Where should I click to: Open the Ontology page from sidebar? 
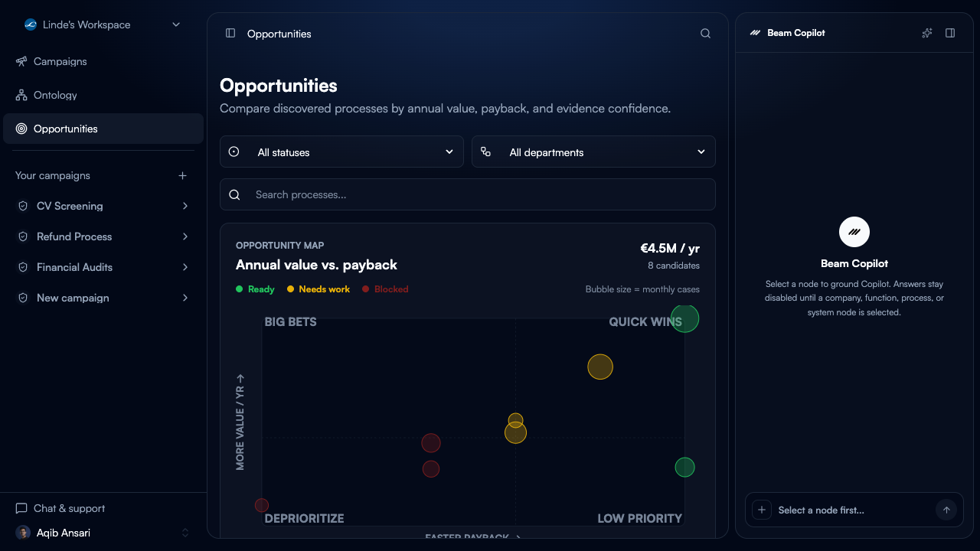point(103,95)
